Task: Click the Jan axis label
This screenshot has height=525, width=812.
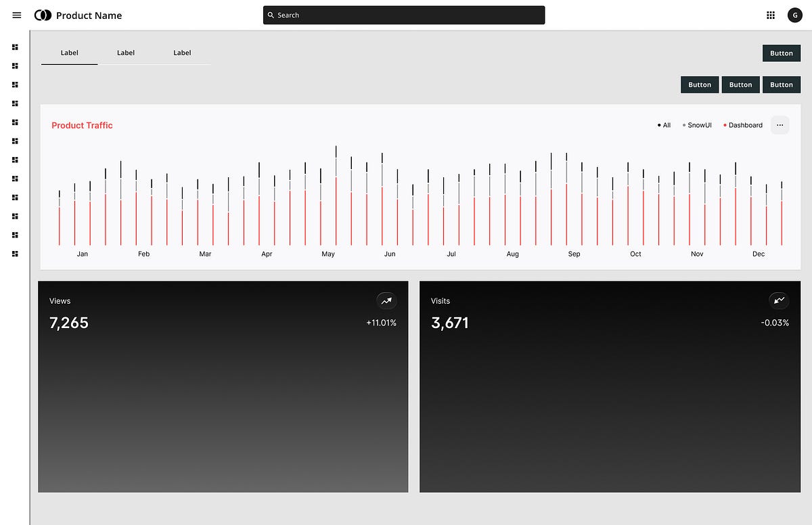Action: (83, 254)
